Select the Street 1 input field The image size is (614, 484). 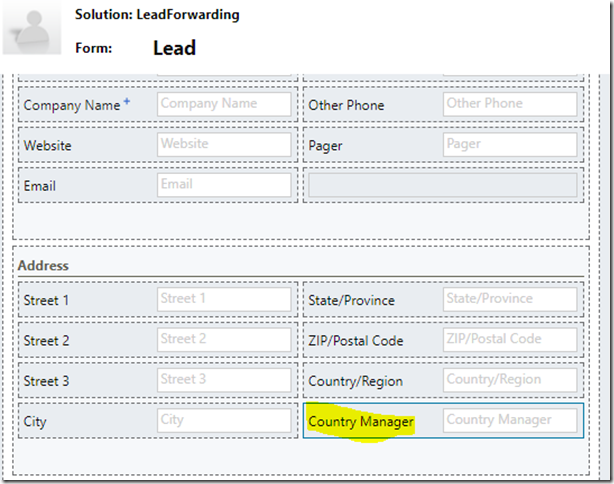tap(224, 299)
